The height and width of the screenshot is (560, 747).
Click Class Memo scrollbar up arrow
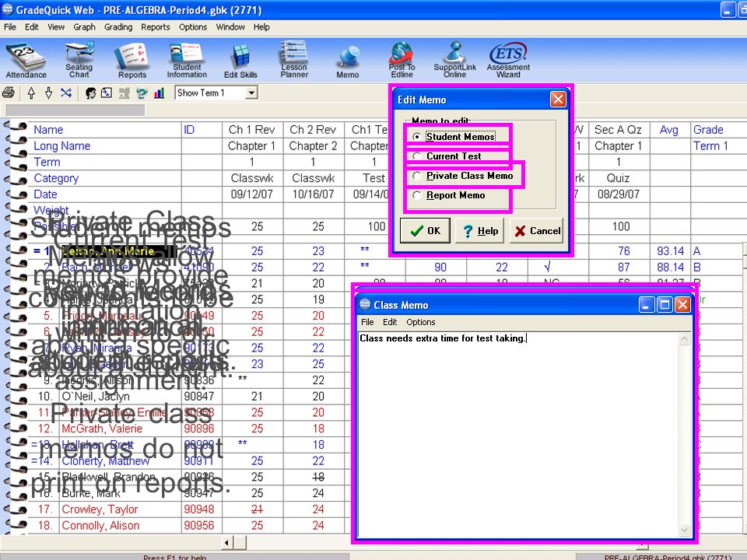(x=684, y=338)
